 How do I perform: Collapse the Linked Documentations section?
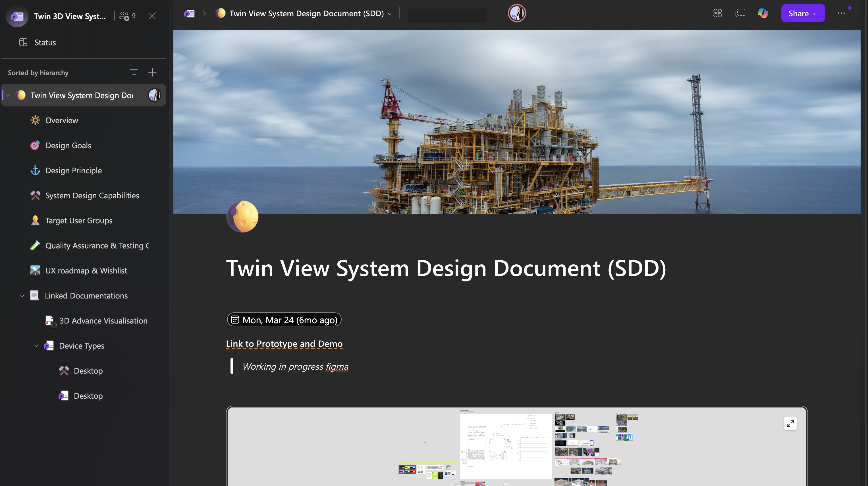click(22, 296)
